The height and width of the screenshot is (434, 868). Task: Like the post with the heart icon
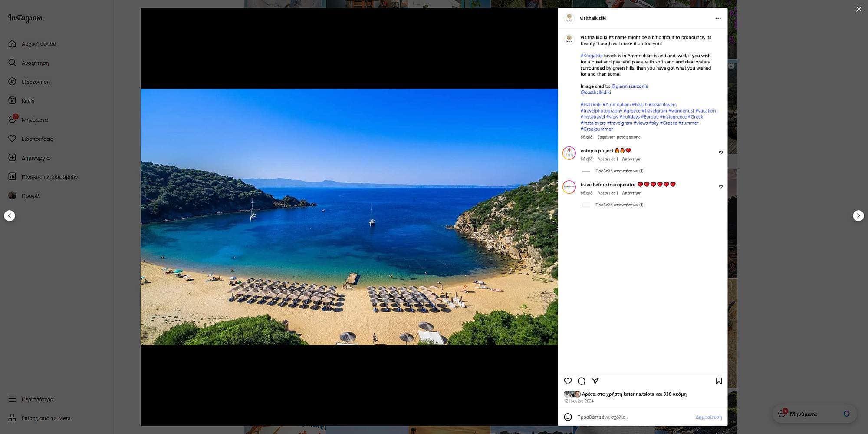point(568,381)
